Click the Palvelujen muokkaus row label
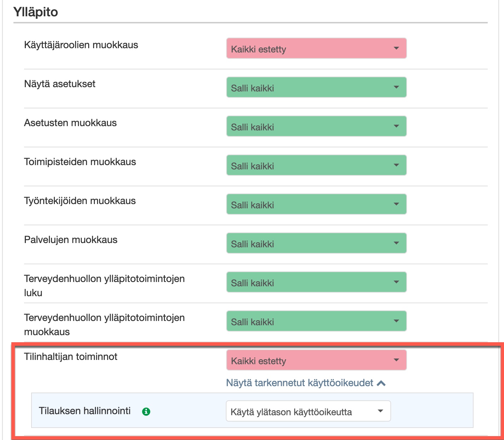The height and width of the screenshot is (440, 504). click(71, 240)
